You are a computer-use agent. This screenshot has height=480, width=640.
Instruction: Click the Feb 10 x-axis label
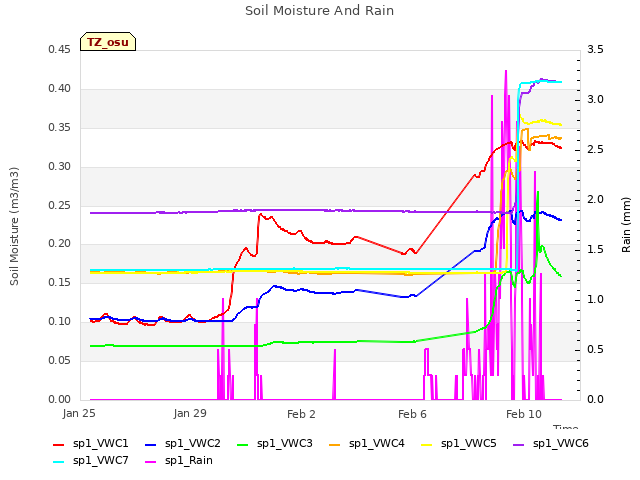tap(524, 414)
